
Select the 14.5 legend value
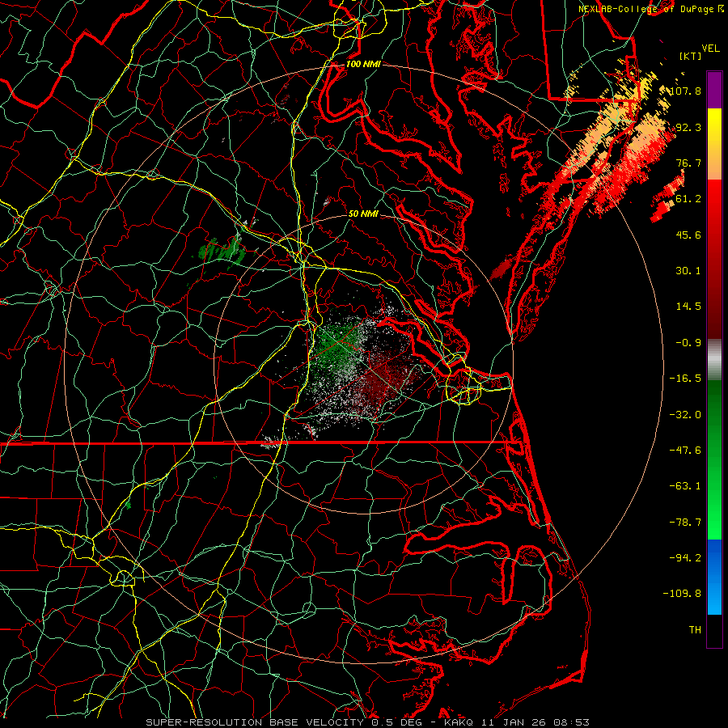coord(688,307)
